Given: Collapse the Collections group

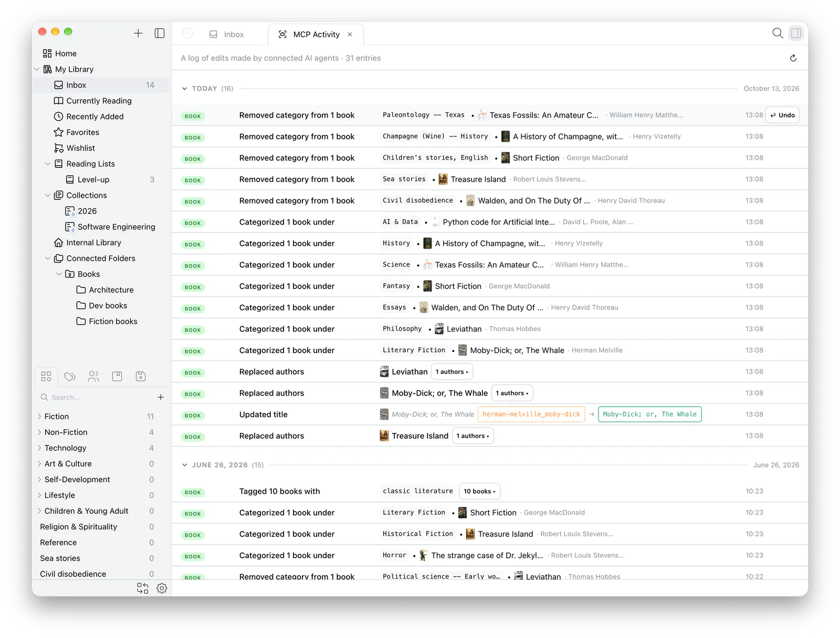Looking at the screenshot, I should click(x=48, y=195).
